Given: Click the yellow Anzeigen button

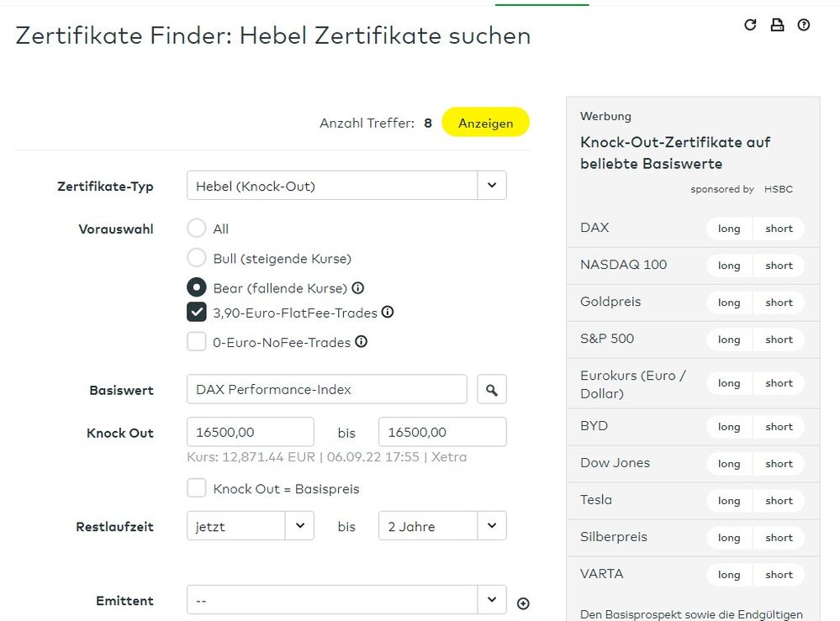Looking at the screenshot, I should click(485, 123).
